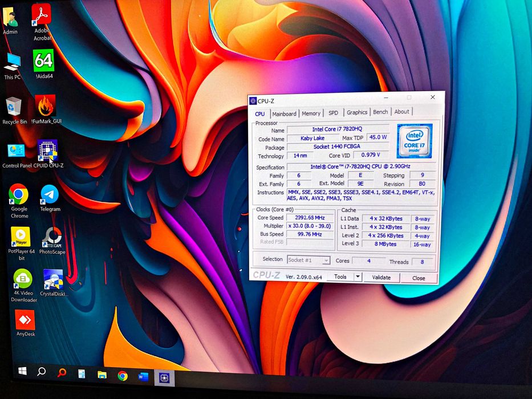
Task: Switch to the Graphics tab
Action: [357, 112]
